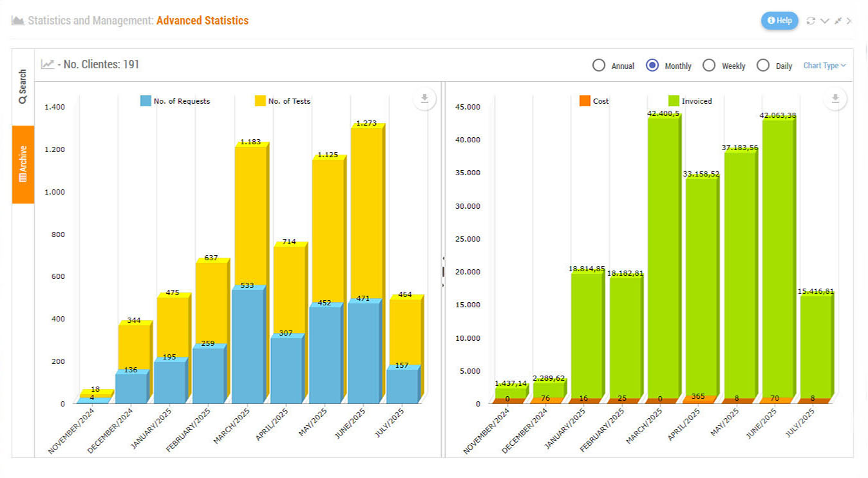Click the invoiced bar labeled 42.063,38
The image size is (868, 478).
[778, 259]
